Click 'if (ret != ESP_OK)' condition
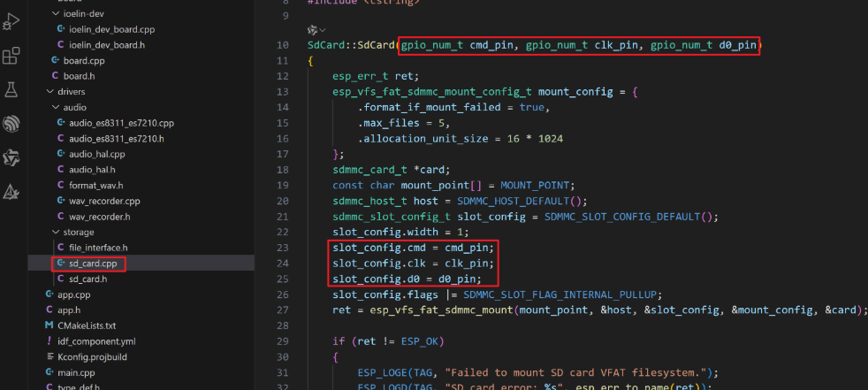 [x=388, y=340]
